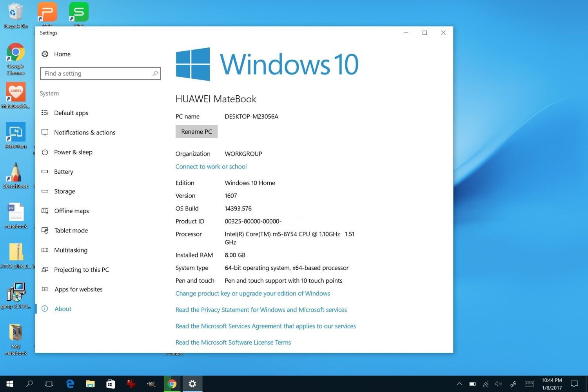Open Multitasking settings
Viewport: 588px width, 392px height.
coord(71,250)
